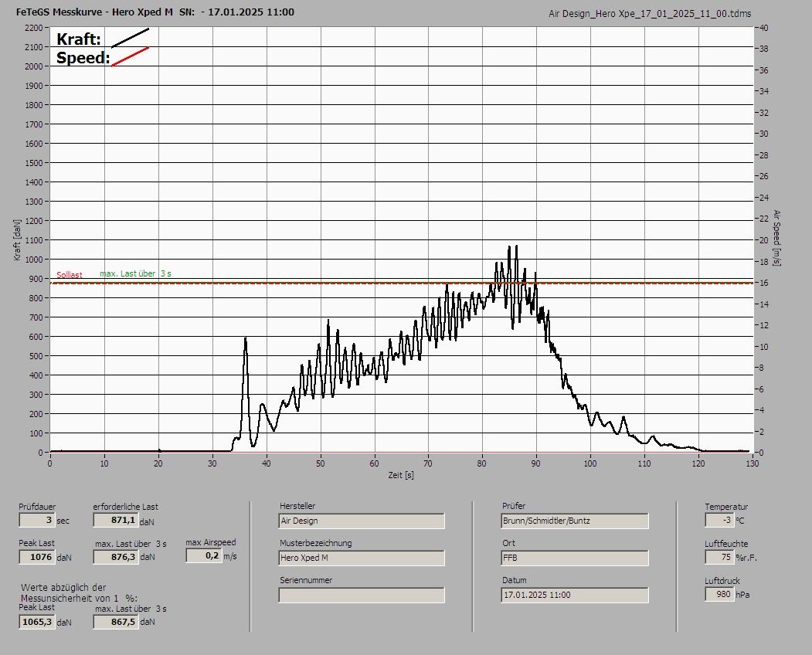Click the 'erforderliche Last' label

(x=126, y=507)
